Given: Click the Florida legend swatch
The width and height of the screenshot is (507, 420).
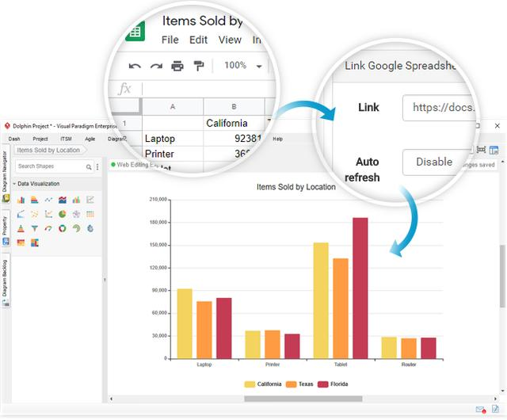Looking at the screenshot, I should [x=323, y=384].
